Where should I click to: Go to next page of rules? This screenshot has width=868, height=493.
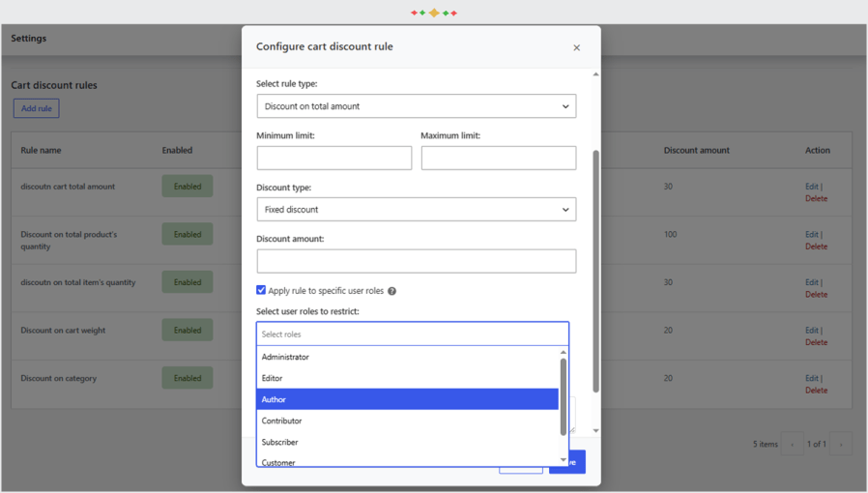[x=841, y=445]
